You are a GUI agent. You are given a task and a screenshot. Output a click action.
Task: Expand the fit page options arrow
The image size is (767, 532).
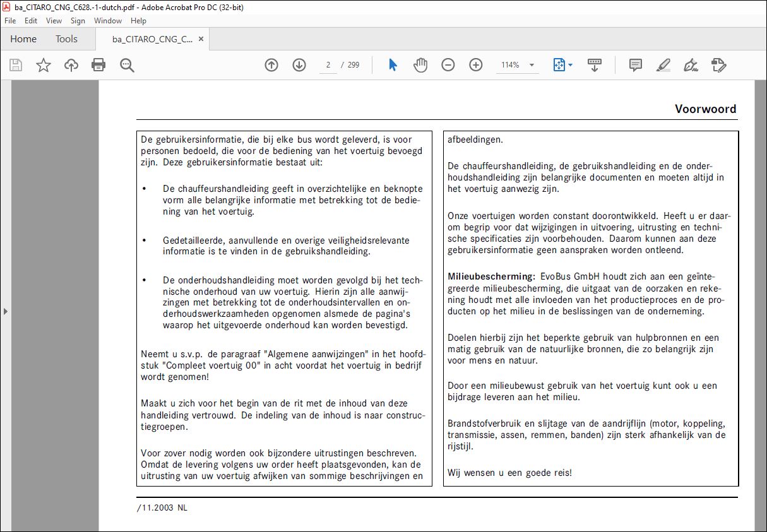click(570, 65)
